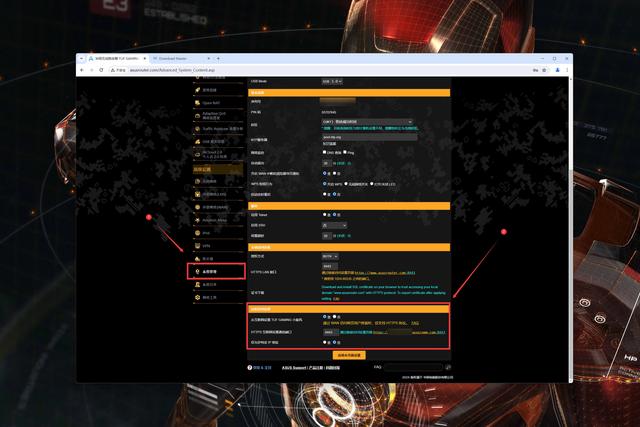Click the FAQ search input field

pyautogui.click(x=413, y=367)
